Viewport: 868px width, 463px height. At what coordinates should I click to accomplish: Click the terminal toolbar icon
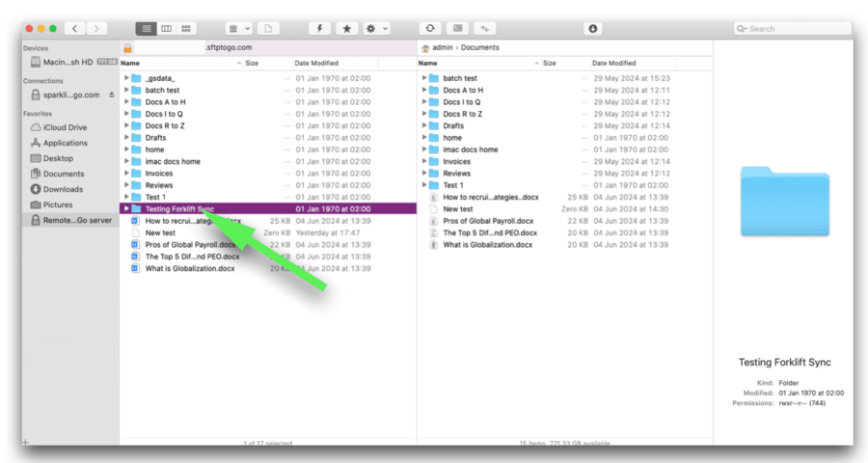pos(458,28)
